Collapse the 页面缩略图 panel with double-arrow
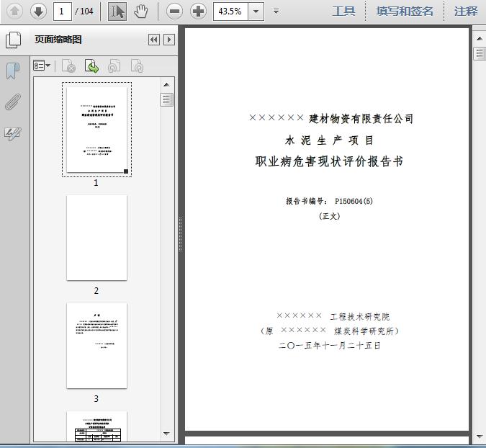This screenshot has height=448, width=486. point(154,40)
